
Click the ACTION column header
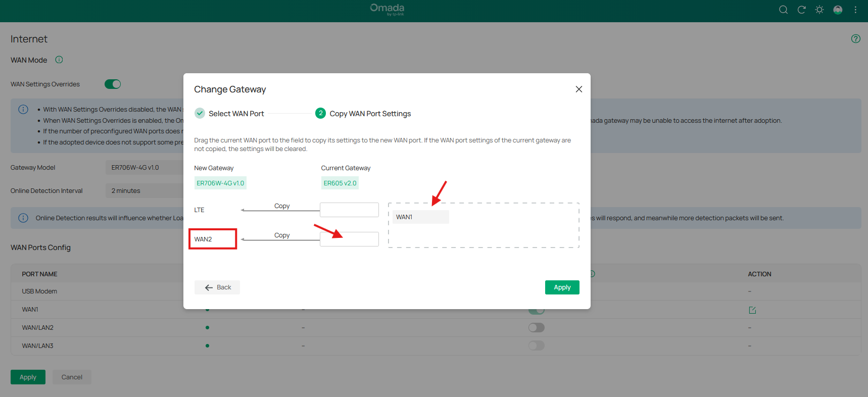[x=759, y=274]
